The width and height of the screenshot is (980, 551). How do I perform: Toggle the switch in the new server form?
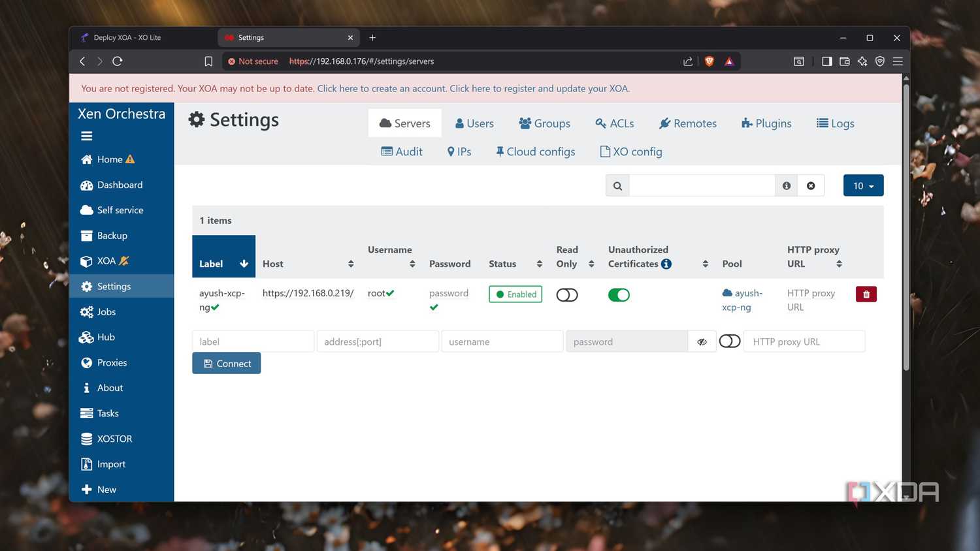coord(730,341)
